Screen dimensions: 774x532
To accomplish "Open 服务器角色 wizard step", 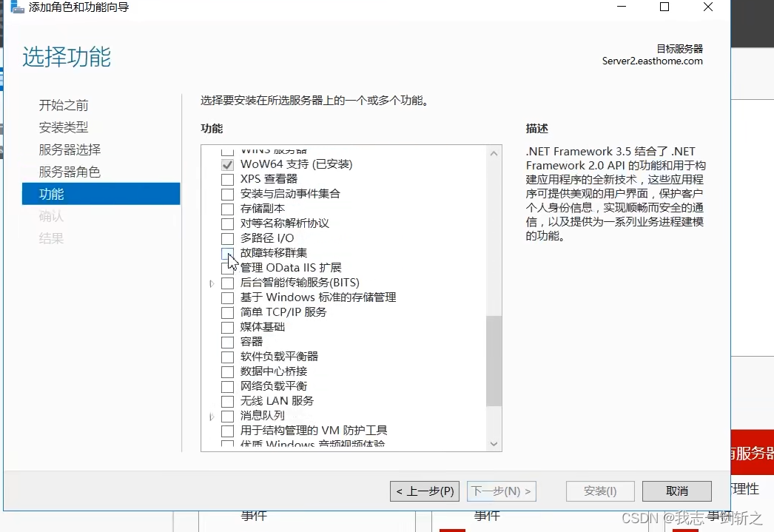I will coord(70,172).
